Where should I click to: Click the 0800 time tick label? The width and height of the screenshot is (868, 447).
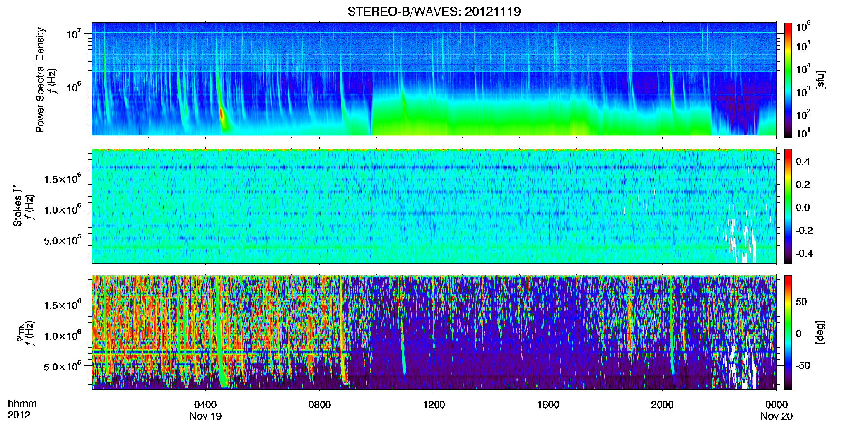click(320, 405)
